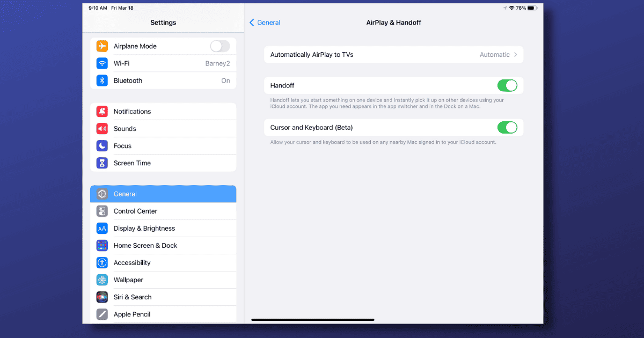Tap the location arrow status icon

505,8
